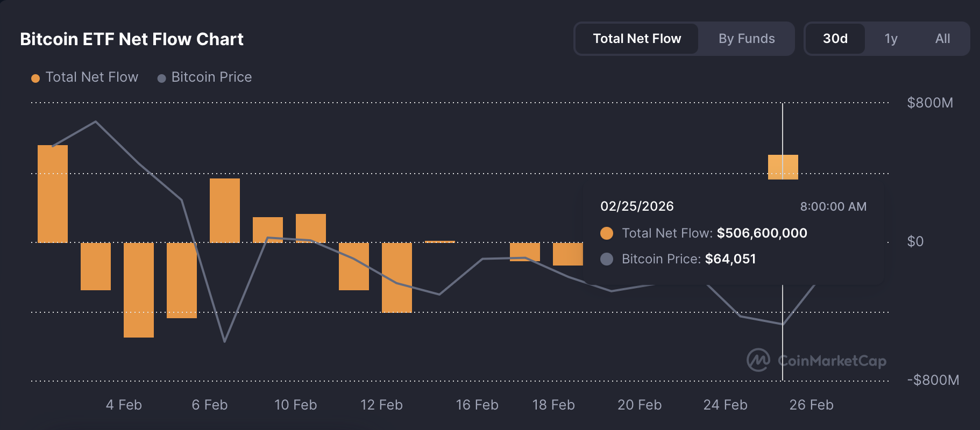Click the orange legend dot for Total Net Flow

[35, 78]
